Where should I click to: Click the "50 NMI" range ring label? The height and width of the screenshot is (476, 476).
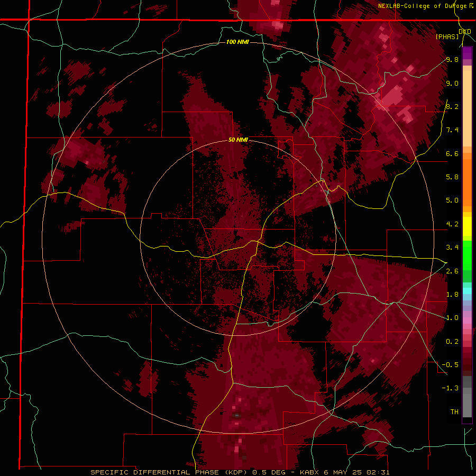pos(238,140)
